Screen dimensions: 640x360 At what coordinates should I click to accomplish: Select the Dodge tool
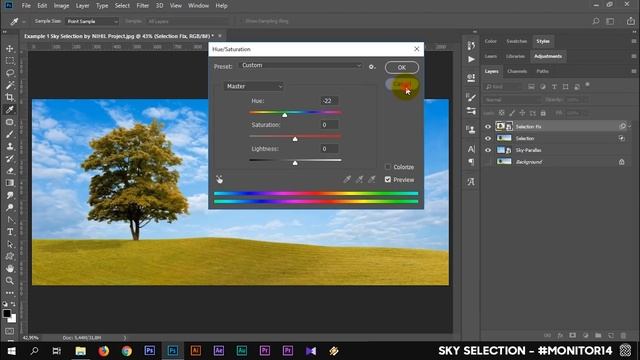[x=10, y=208]
